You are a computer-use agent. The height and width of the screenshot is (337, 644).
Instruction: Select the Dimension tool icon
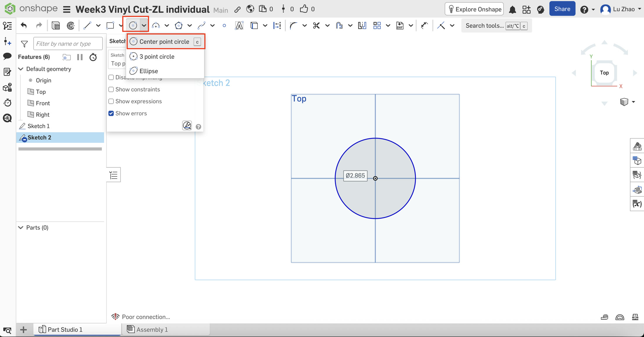424,25
